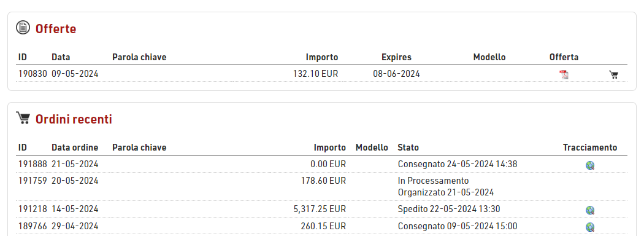This screenshot has width=644, height=236.
Task: Sort orders by Importo column
Action: 330,147
